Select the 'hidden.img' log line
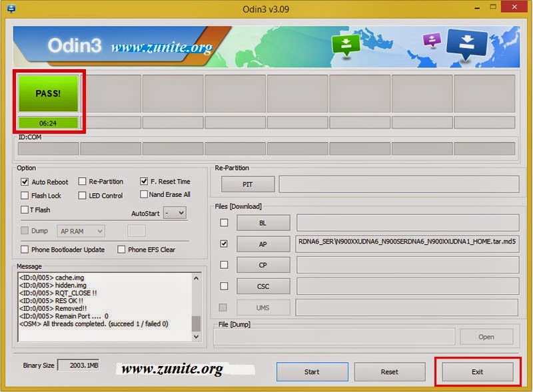The height and width of the screenshot is (392, 533). point(53,286)
